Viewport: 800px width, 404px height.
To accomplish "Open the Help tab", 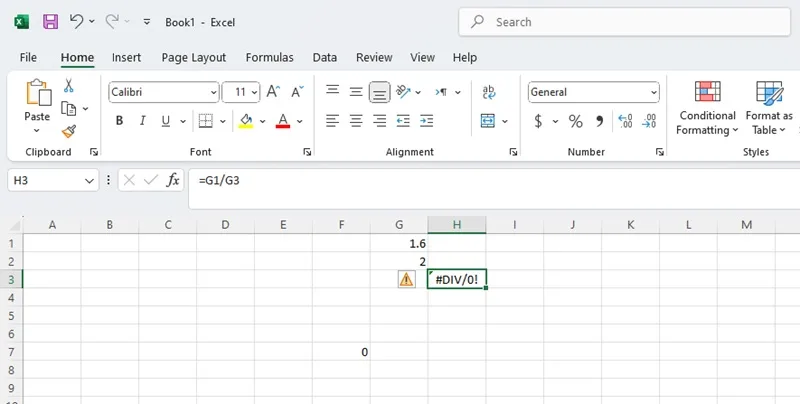I will pos(464,57).
